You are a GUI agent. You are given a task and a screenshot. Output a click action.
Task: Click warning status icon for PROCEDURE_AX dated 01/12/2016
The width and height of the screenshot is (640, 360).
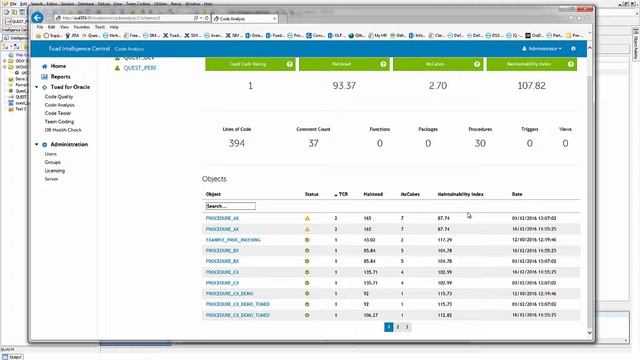pyautogui.click(x=307, y=218)
